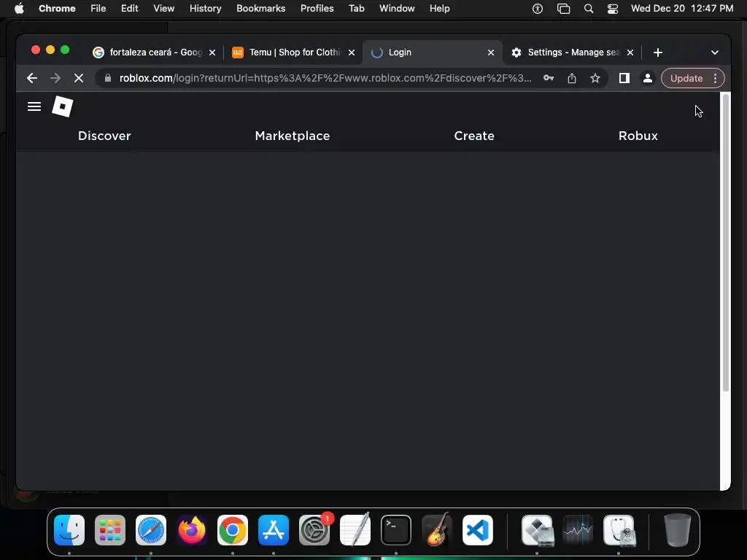This screenshot has width=747, height=560.
Task: Open the Bookmarks menu
Action: (260, 8)
